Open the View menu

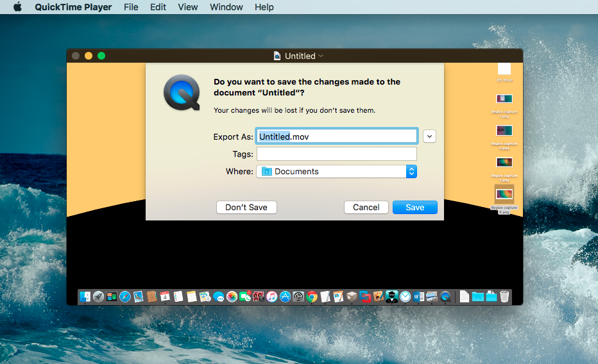[x=187, y=7]
